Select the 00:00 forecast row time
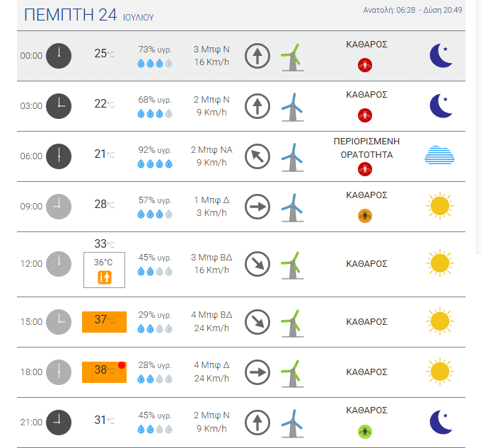The height and width of the screenshot is (448, 481). (31, 55)
